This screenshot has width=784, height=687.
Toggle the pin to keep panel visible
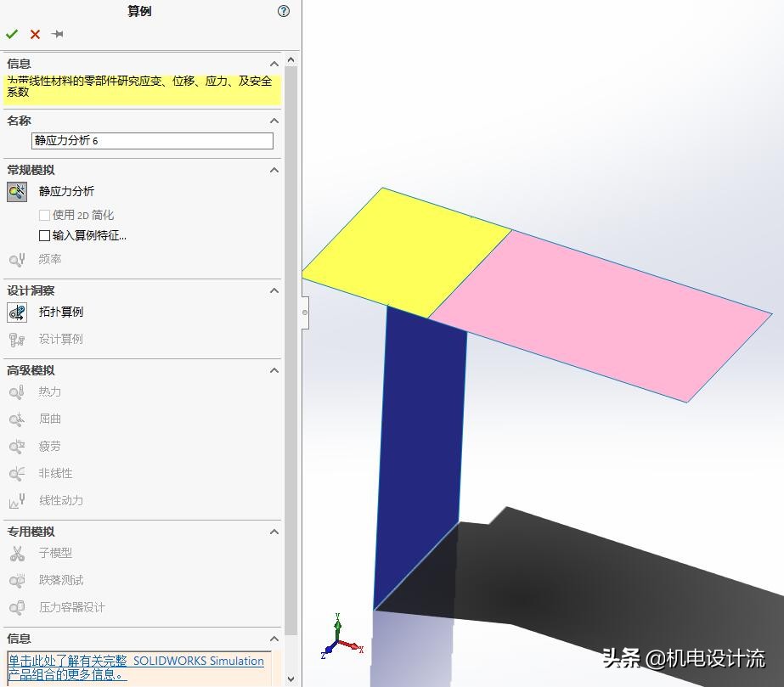57,34
